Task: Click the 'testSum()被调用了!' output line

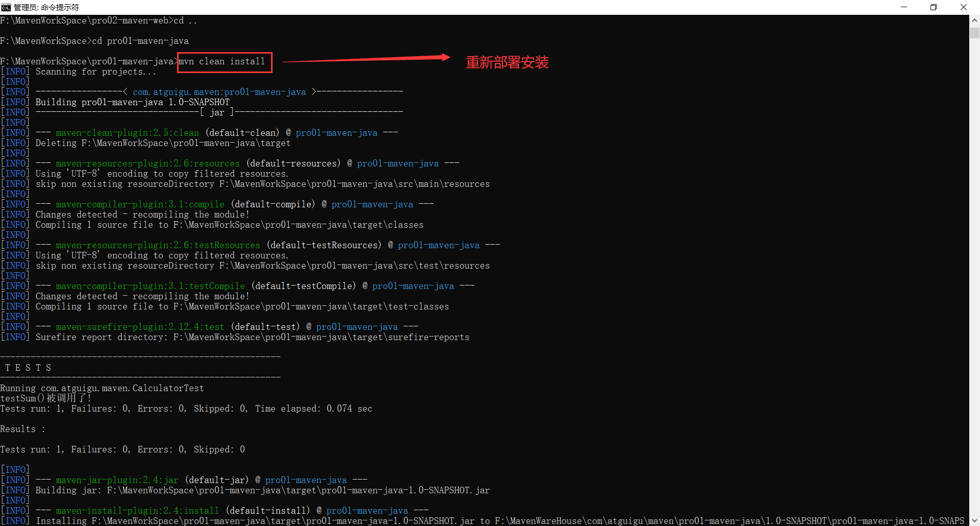Action: (x=46, y=398)
